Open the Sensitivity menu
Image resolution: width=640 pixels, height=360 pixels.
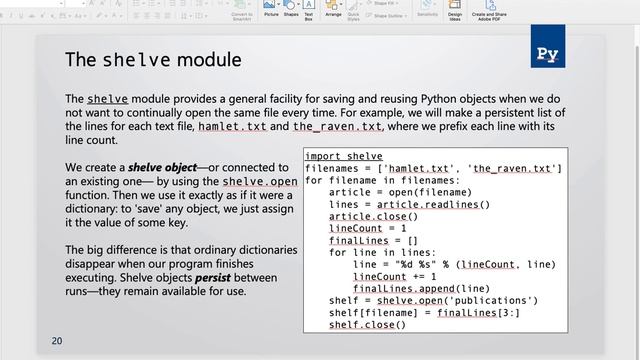coord(427,8)
